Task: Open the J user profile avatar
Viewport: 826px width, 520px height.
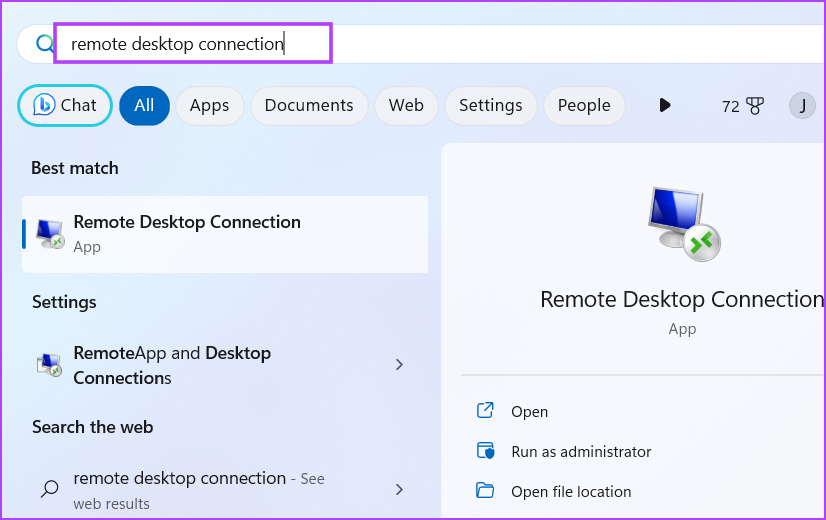Action: [802, 105]
